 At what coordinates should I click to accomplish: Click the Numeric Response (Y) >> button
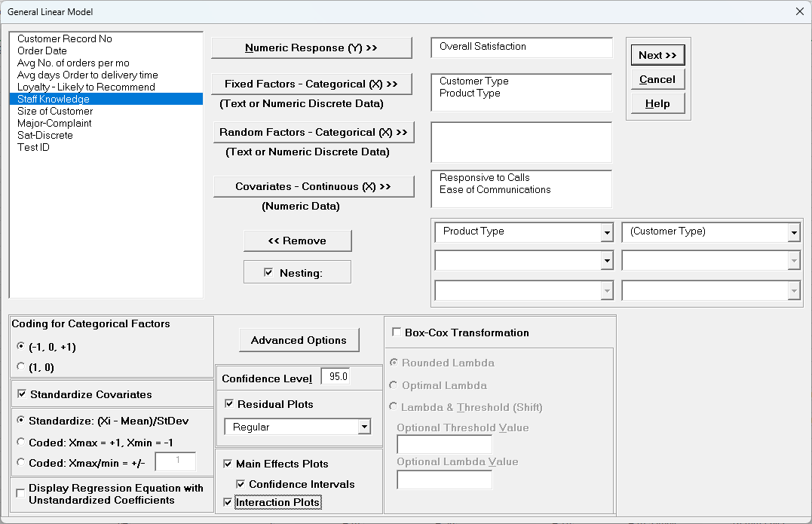[x=311, y=47]
